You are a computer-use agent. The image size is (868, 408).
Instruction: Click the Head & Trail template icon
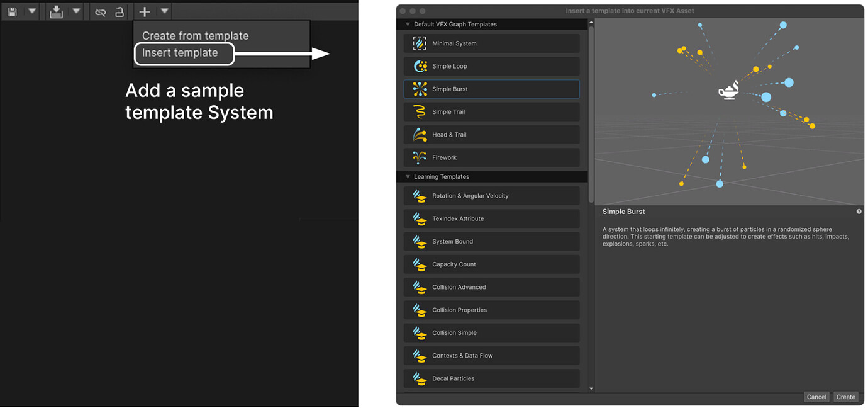pyautogui.click(x=419, y=134)
